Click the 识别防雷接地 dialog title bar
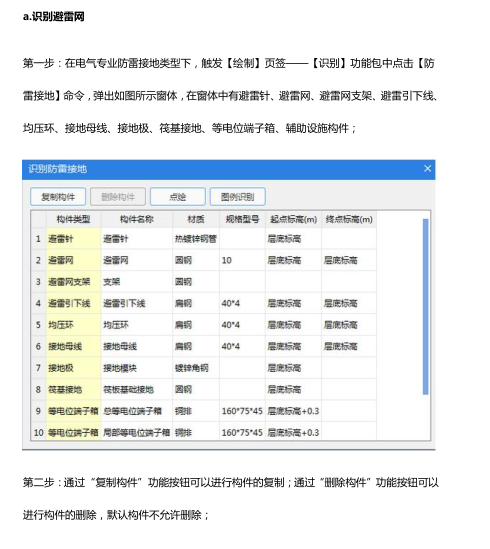 click(x=228, y=169)
